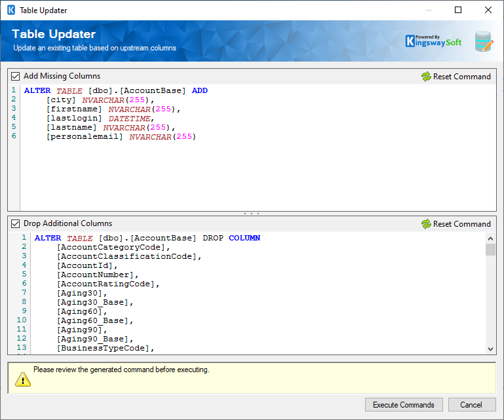Click the database pencil icon in banner
This screenshot has width=504, height=420.
(x=484, y=41)
